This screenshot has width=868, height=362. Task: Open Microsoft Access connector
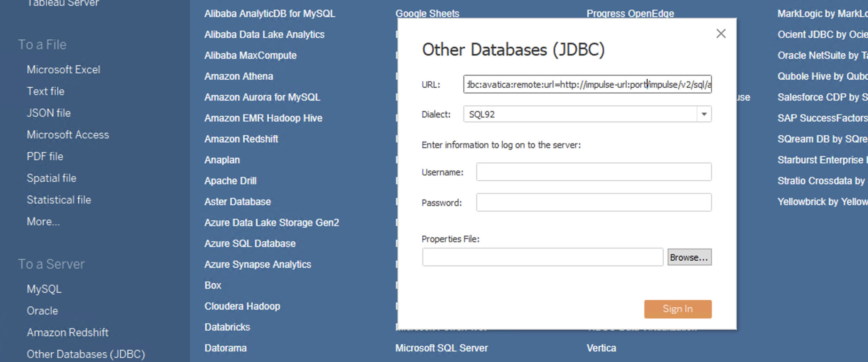68,135
